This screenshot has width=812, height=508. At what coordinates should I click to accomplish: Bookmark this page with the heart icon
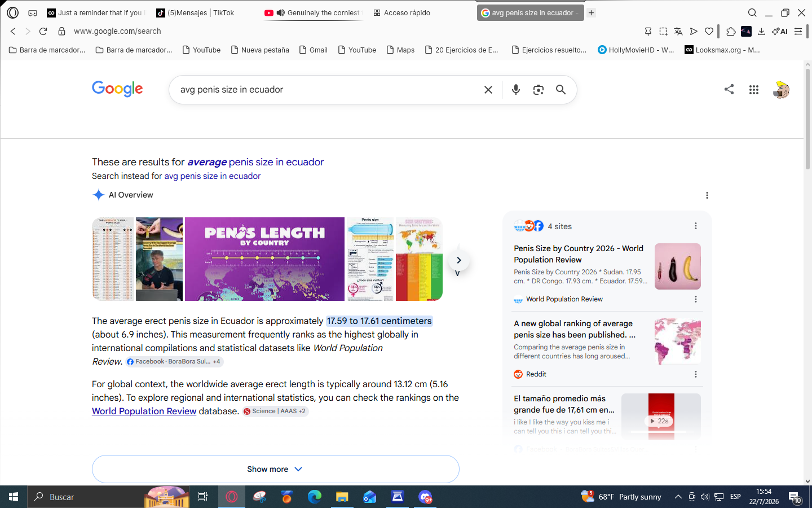pos(709,31)
